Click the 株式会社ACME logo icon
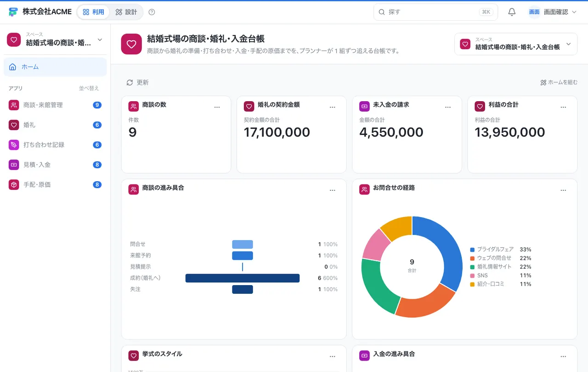588x372 pixels. tap(13, 12)
